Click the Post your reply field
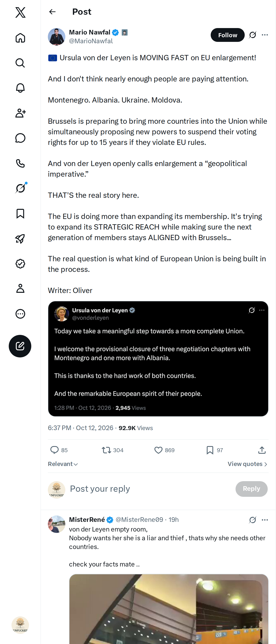The height and width of the screenshot is (644, 276). (x=150, y=489)
